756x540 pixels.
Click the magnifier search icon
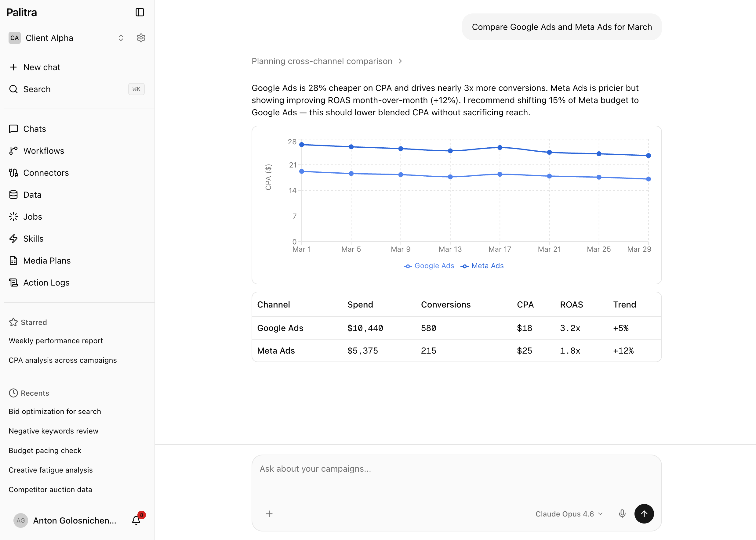click(13, 89)
